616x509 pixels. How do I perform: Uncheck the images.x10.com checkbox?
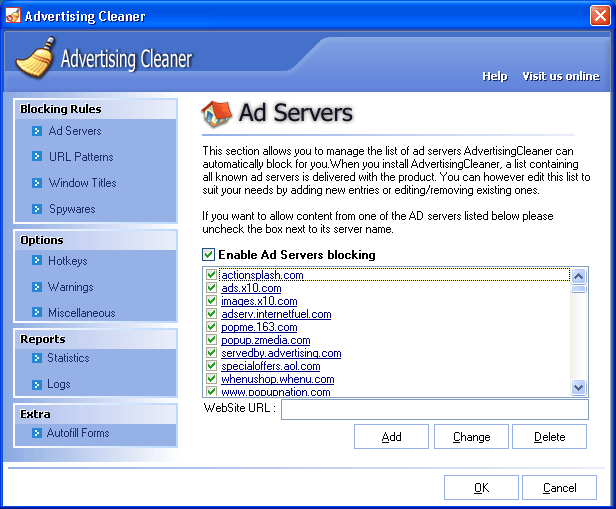211,300
